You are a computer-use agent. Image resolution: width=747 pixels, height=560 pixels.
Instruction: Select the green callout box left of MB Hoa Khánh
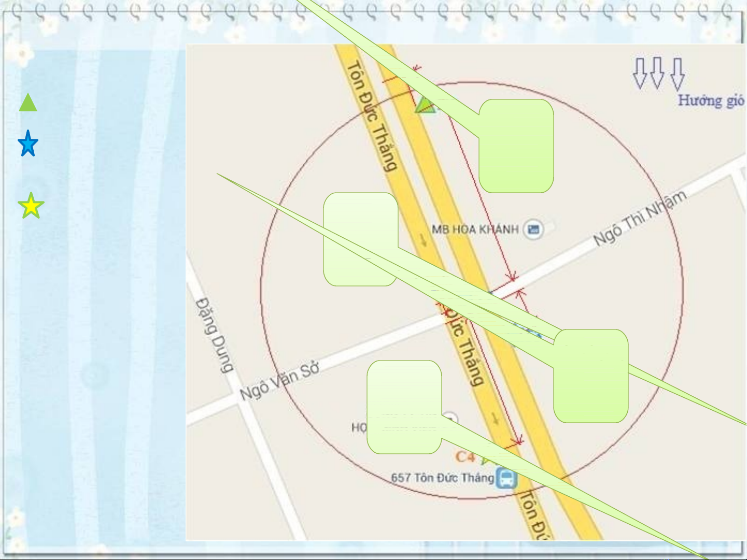360,239
